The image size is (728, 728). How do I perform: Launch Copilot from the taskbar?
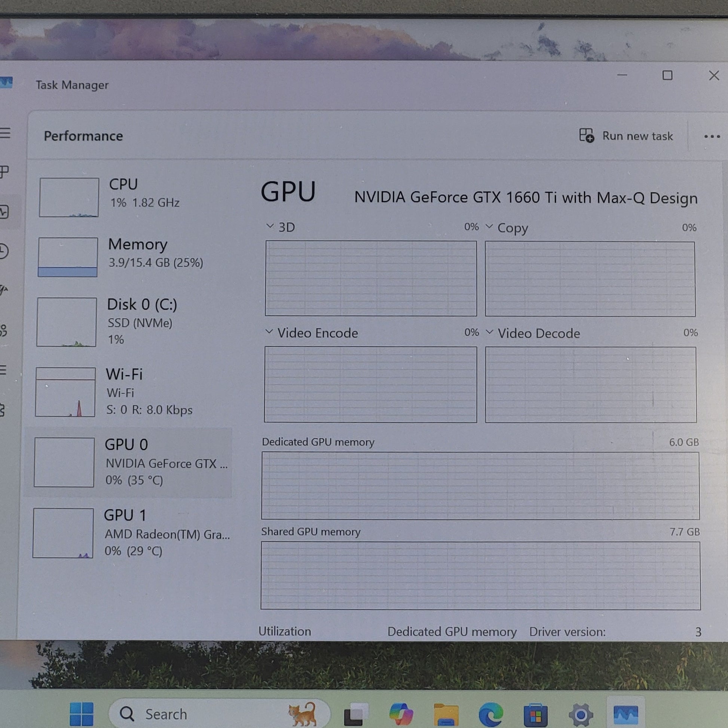401,714
